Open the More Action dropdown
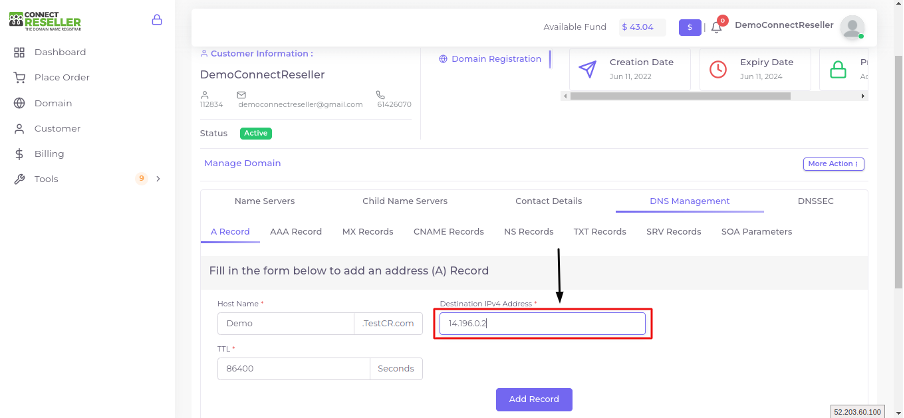The width and height of the screenshot is (904, 418). pos(833,164)
